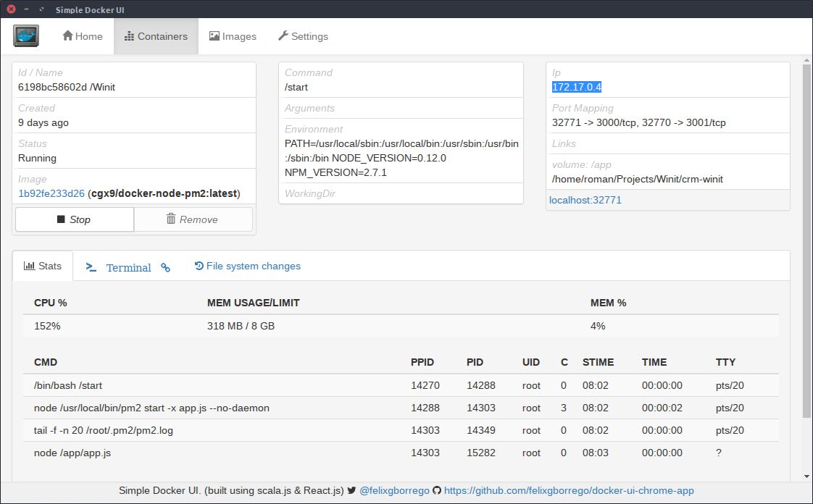813x504 pixels.
Task: Click the '9 days ago' created value
Action: tap(43, 123)
